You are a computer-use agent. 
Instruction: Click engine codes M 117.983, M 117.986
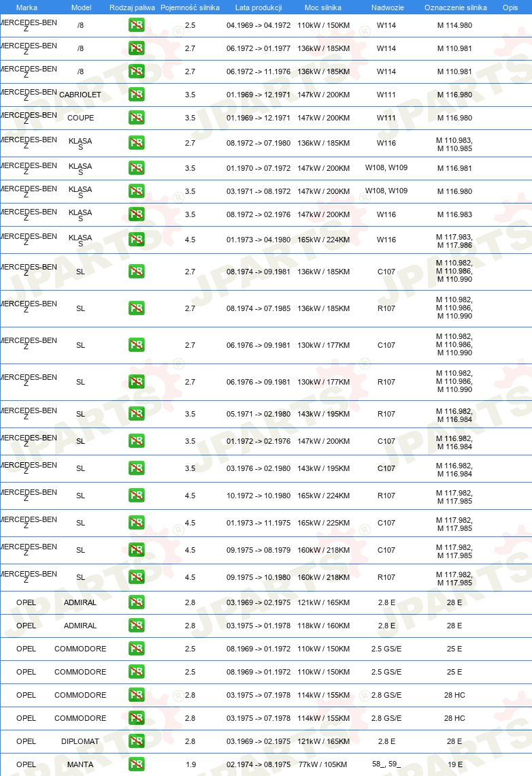pos(454,241)
